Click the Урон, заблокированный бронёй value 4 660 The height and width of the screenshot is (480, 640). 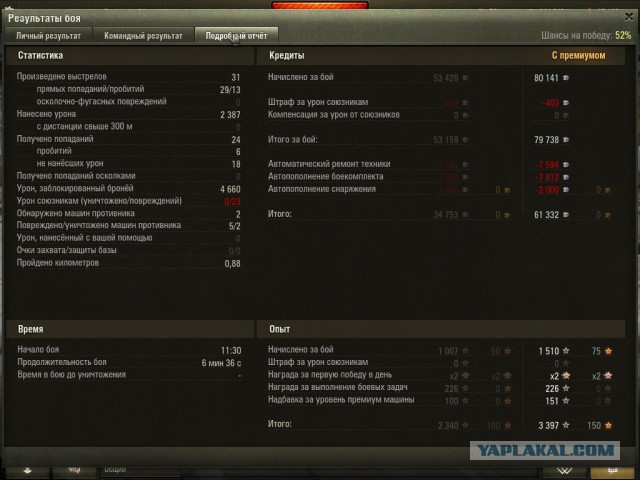(x=230, y=189)
